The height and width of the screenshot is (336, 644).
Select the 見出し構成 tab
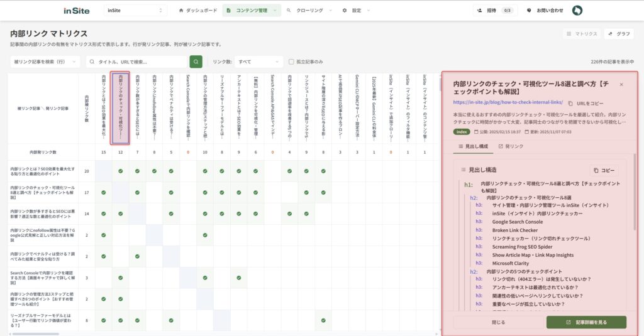tap(473, 146)
